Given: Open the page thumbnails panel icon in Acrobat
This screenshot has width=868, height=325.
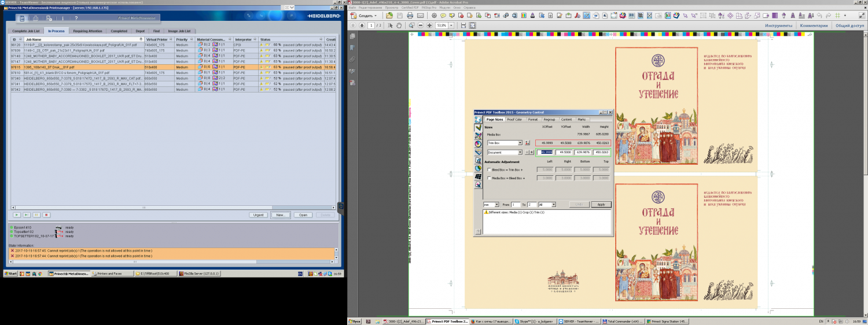Looking at the screenshot, I should [352, 37].
